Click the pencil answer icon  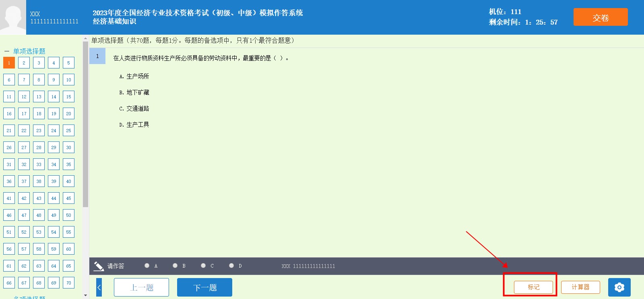(x=99, y=266)
